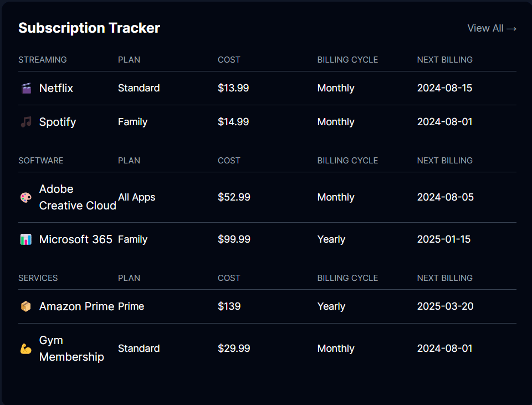Select the Netflix subscription row
532x405 pixels.
266,88
